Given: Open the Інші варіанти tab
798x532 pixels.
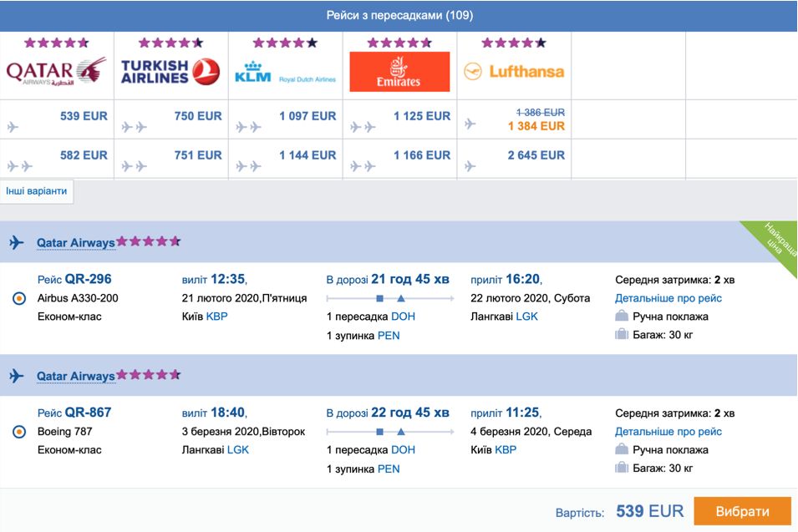Looking at the screenshot, I should tap(37, 191).
